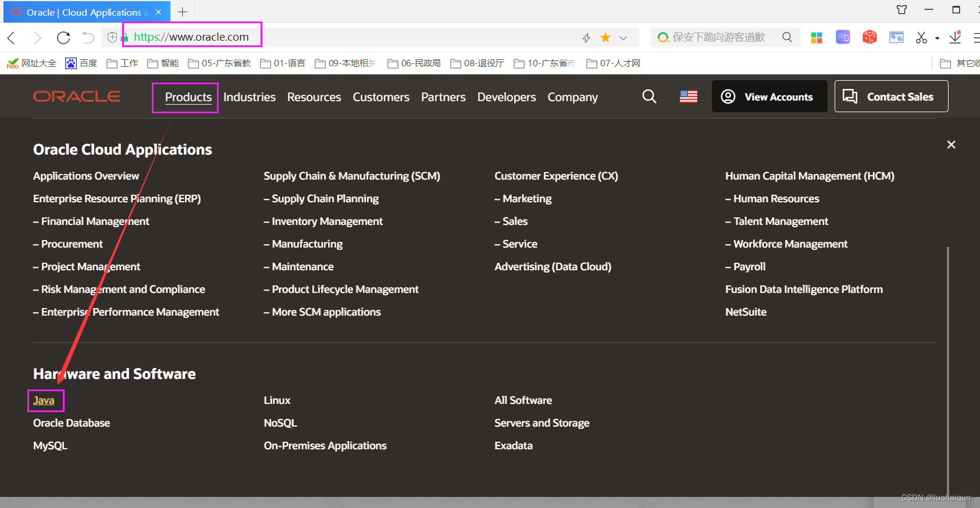Viewport: 980px width, 508px height.
Task: Select the Oracle Cloud Applications tab
Action: [87, 12]
